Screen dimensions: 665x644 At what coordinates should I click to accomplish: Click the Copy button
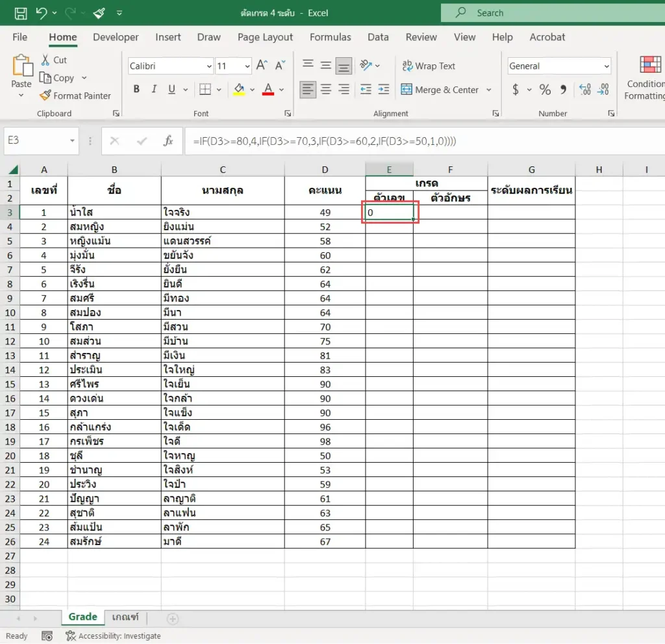point(57,78)
